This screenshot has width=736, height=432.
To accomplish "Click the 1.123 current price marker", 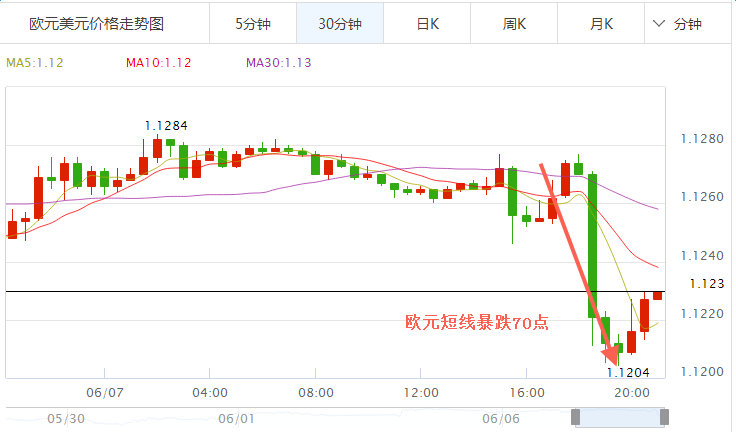I will tap(705, 284).
